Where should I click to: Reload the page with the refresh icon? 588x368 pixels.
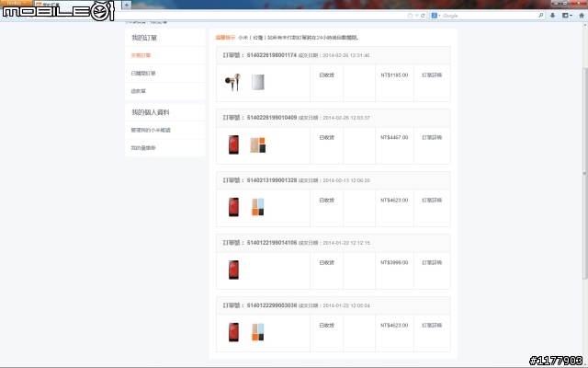(x=423, y=16)
